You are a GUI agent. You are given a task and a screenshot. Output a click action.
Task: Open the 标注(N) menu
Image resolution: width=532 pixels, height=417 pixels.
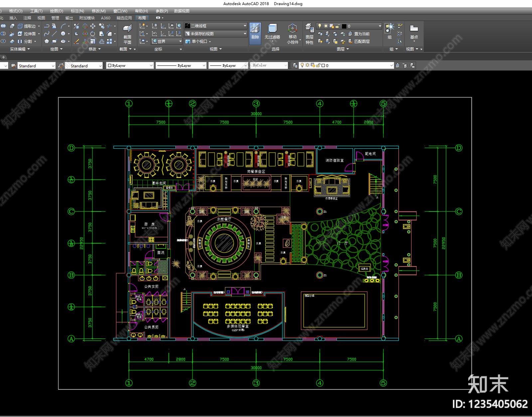77,11
